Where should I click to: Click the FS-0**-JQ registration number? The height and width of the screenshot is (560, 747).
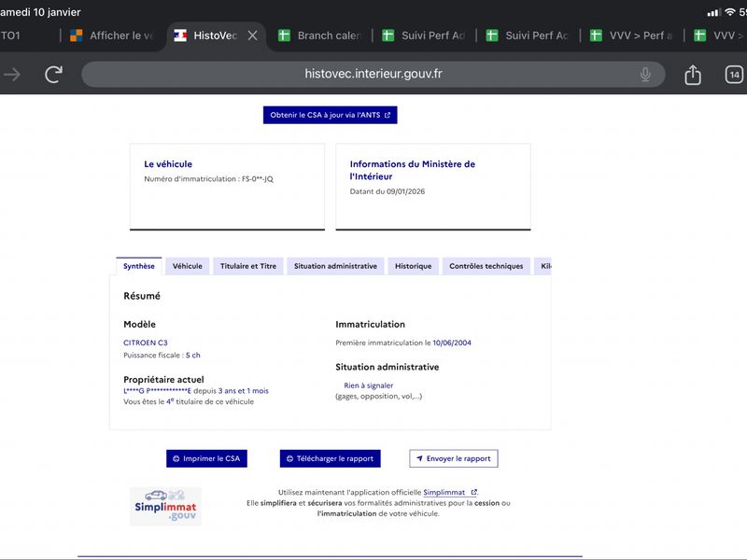pyautogui.click(x=258, y=179)
